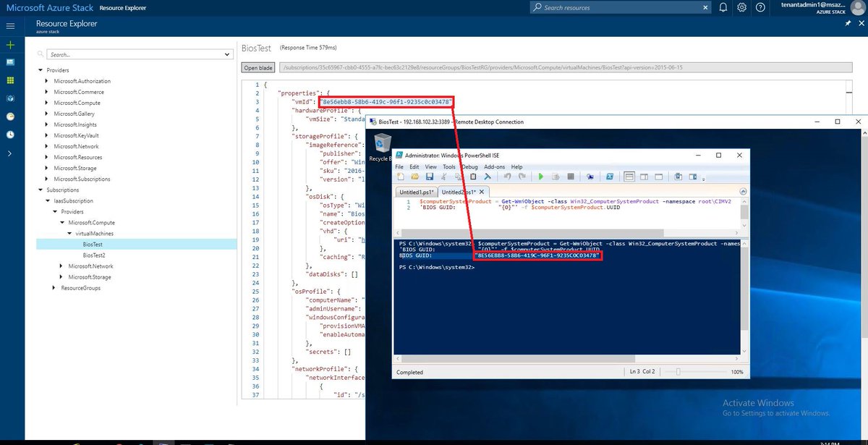The width and height of the screenshot is (868, 445).
Task: Open Add-ons menu in PowerShell ISE
Action: click(495, 166)
